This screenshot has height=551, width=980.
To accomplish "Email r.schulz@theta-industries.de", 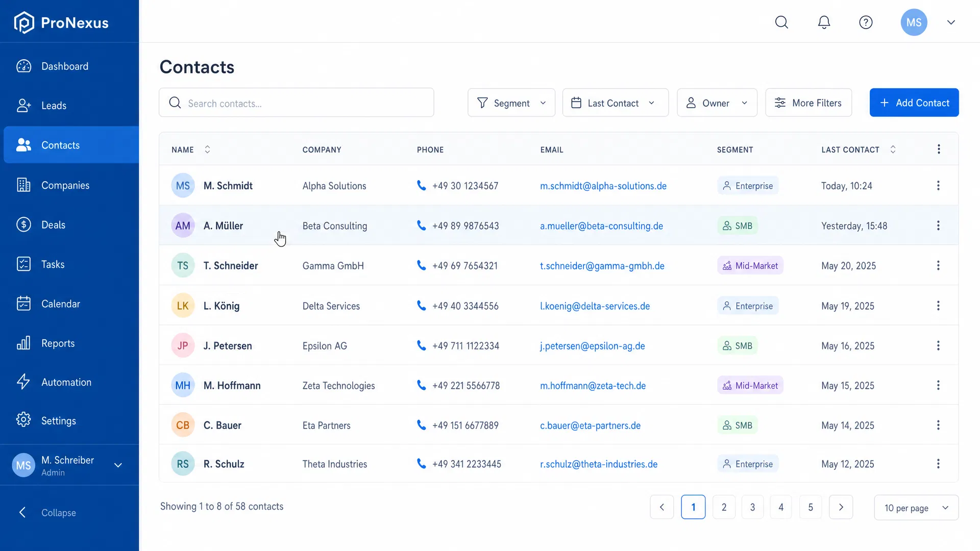I will 599,464.
